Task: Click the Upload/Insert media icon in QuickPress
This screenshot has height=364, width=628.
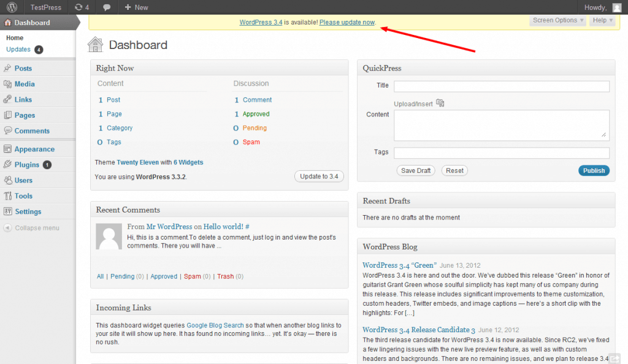Action: point(440,103)
